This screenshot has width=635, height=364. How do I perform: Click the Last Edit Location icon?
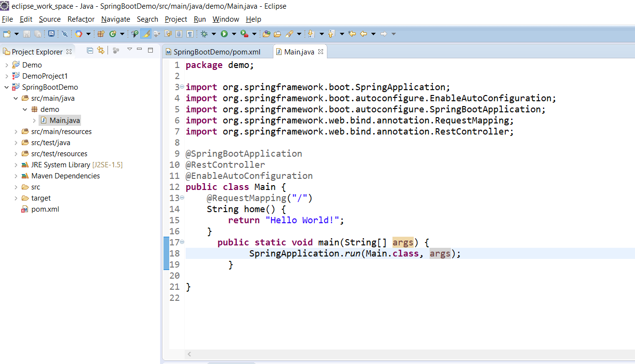tap(352, 34)
